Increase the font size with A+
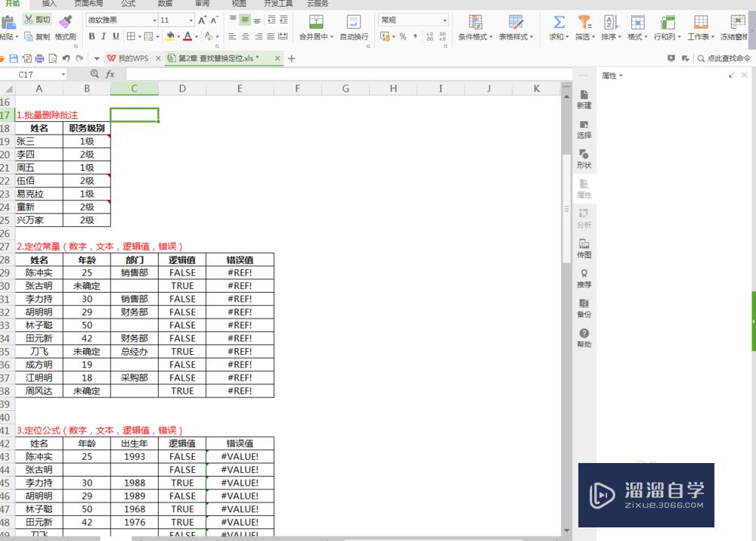This screenshot has width=756, height=541. [202, 20]
